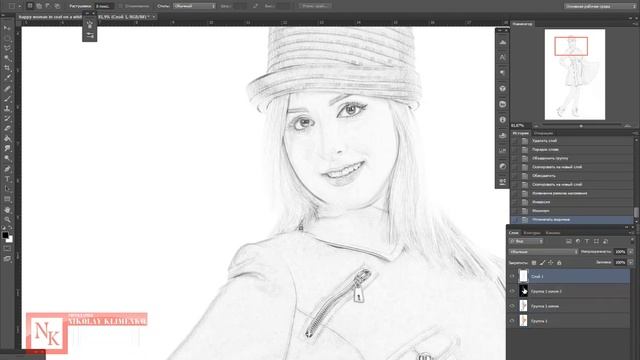Hide the bottom Группа 1 layer
This screenshot has height=360, width=640.
(x=512, y=321)
